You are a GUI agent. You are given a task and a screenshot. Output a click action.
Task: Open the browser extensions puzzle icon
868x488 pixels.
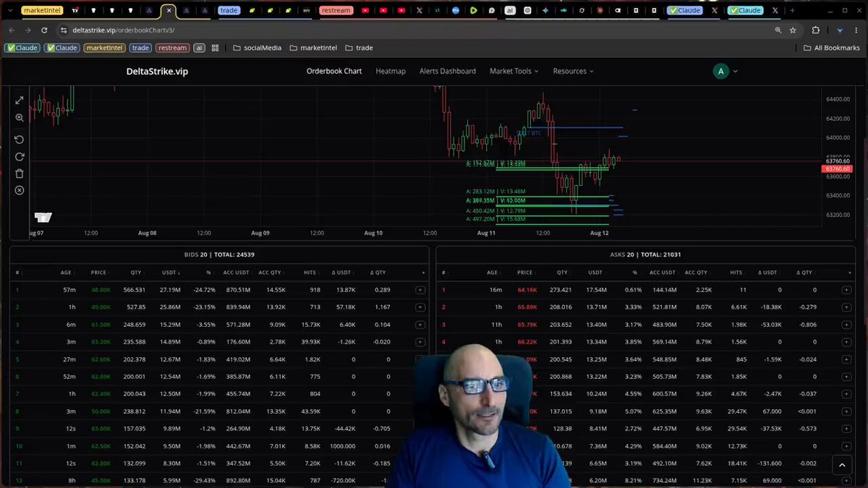click(816, 30)
